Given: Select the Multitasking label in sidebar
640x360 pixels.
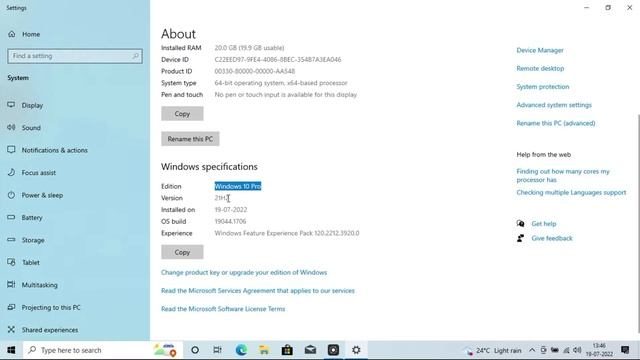Looking at the screenshot, I should (40, 285).
